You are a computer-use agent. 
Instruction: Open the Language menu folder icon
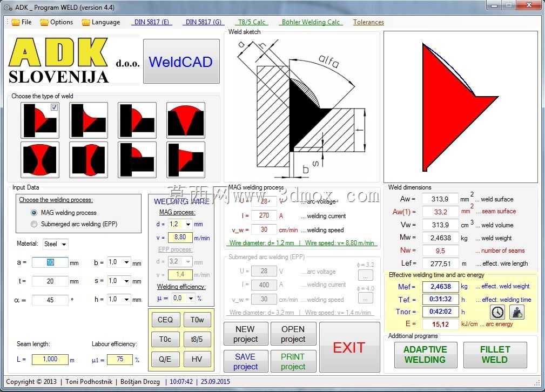click(x=86, y=22)
